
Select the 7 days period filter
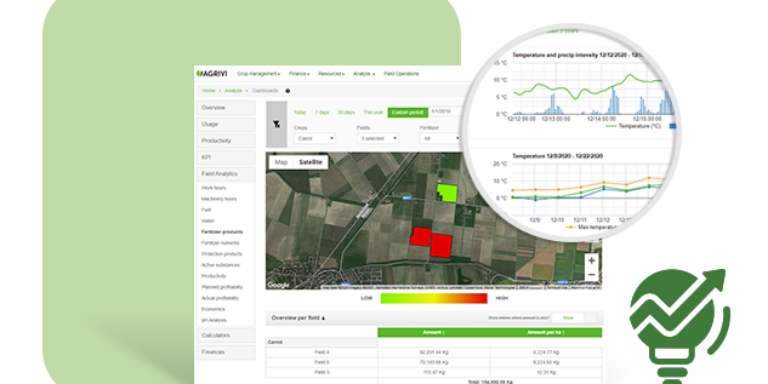322,112
